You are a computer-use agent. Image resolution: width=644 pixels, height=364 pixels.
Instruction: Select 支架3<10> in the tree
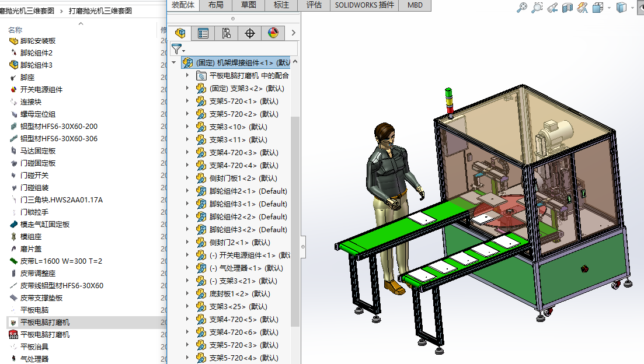point(238,127)
